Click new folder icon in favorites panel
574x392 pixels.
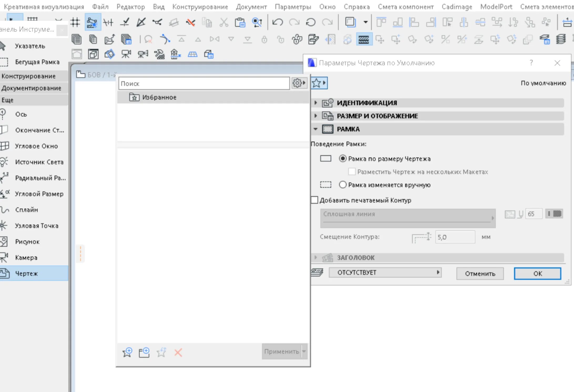pos(144,352)
